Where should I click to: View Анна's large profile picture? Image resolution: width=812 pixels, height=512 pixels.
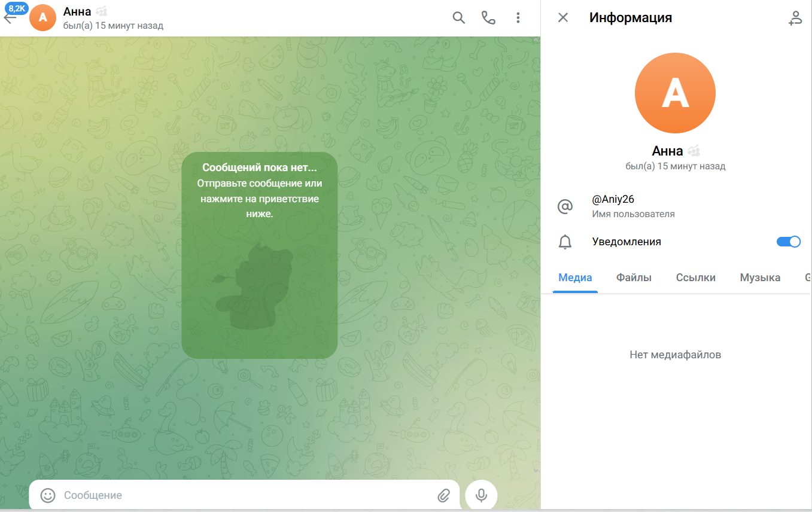(675, 93)
